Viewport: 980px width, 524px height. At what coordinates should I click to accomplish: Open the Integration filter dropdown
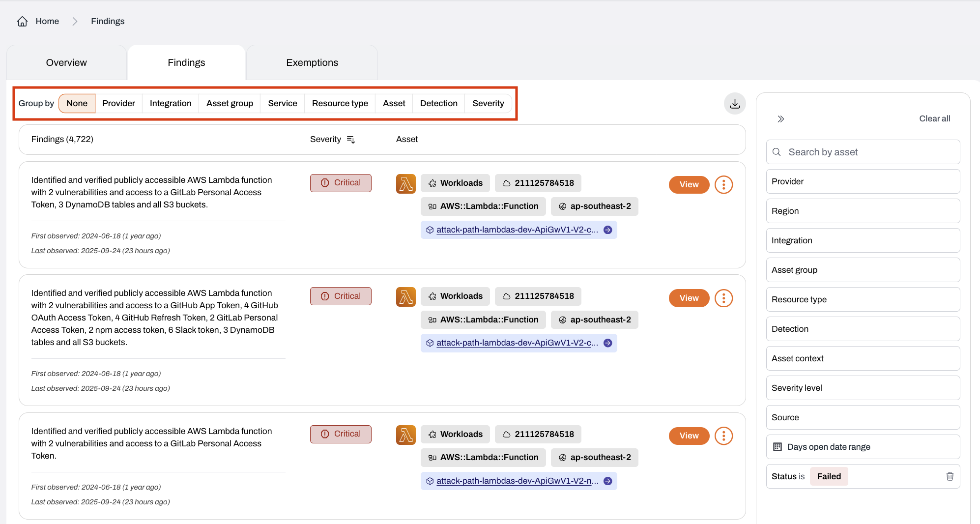(863, 240)
